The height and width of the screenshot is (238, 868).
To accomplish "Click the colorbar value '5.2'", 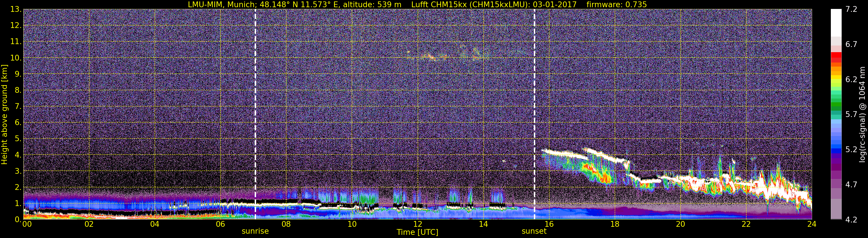I will coord(851,150).
